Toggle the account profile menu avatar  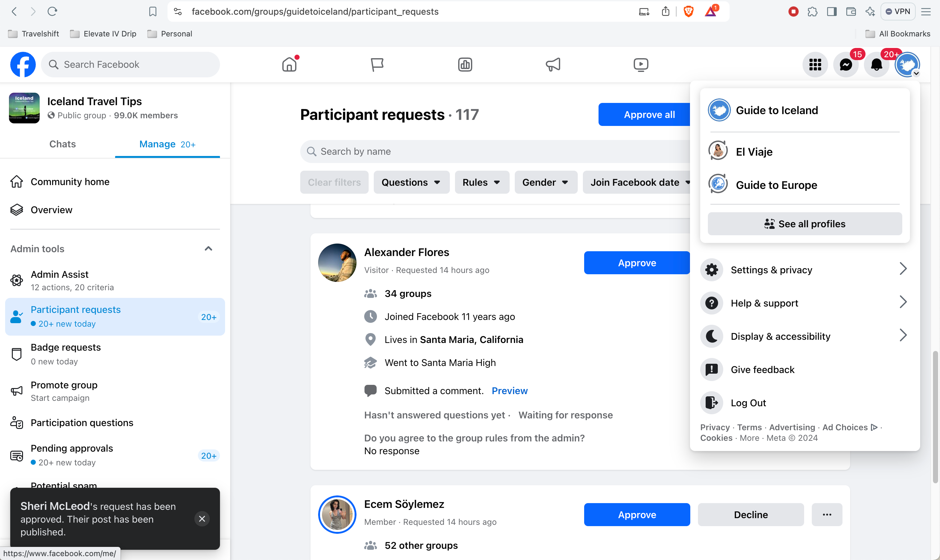click(907, 65)
